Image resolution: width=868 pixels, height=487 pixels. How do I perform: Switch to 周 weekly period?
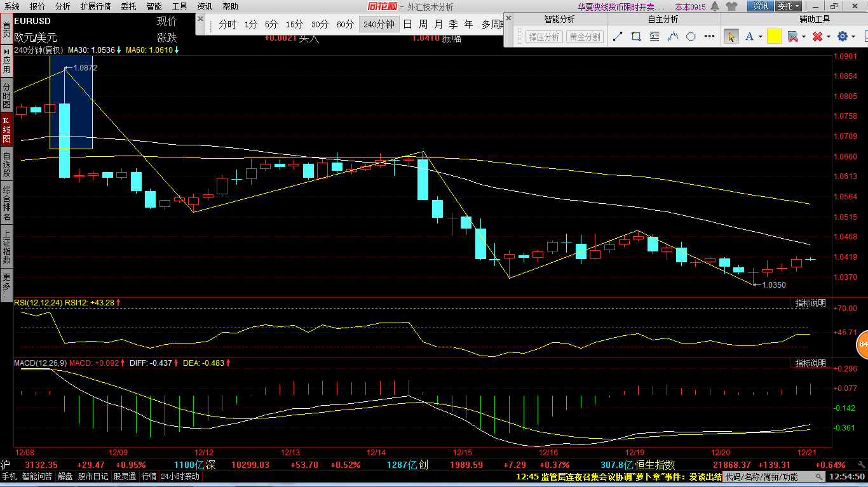click(x=423, y=25)
